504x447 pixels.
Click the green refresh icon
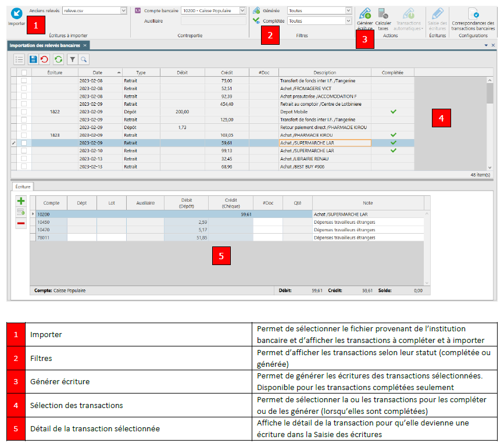pos(58,59)
